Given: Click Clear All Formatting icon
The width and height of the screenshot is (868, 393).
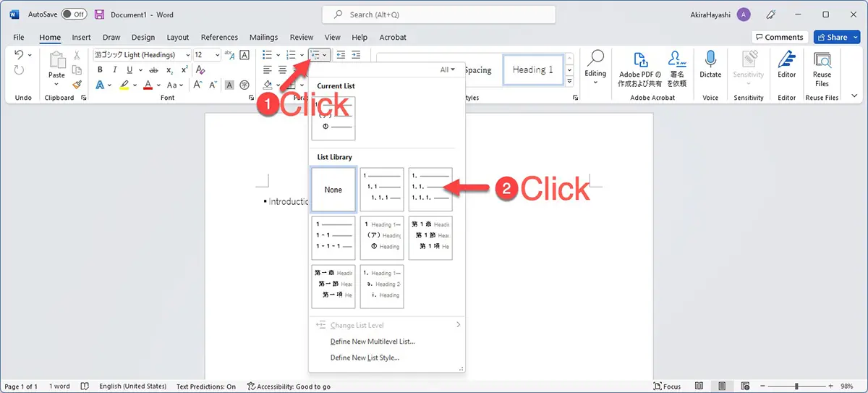Looking at the screenshot, I should pyautogui.click(x=200, y=70).
